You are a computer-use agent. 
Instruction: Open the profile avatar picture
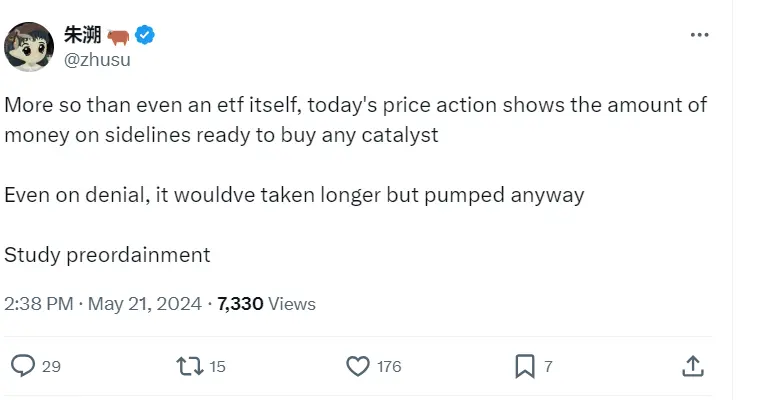[x=29, y=46]
